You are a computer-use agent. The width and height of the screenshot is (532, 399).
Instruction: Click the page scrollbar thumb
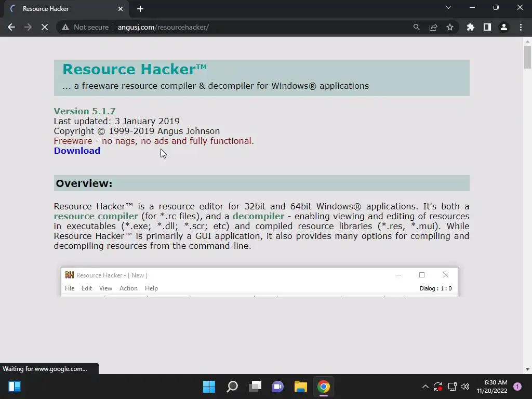point(527,57)
